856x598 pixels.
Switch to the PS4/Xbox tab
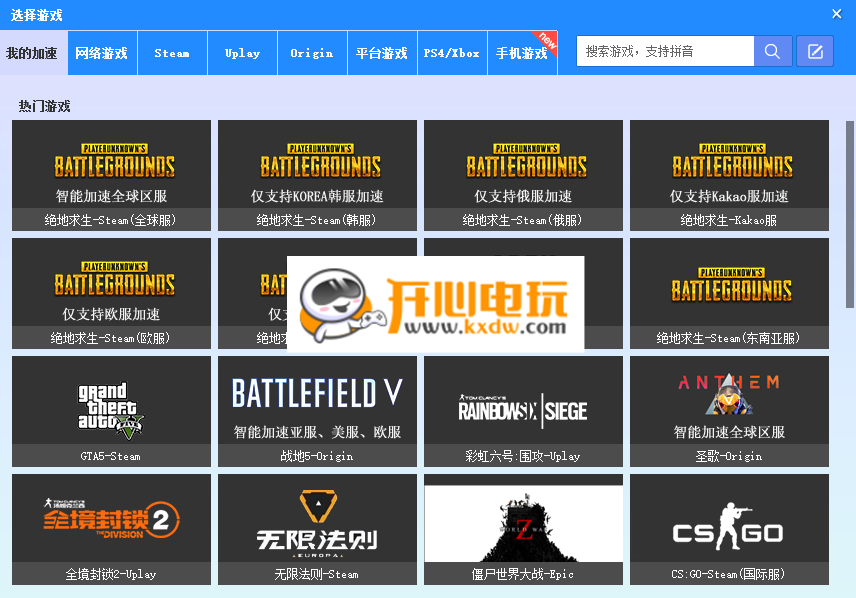click(x=450, y=53)
